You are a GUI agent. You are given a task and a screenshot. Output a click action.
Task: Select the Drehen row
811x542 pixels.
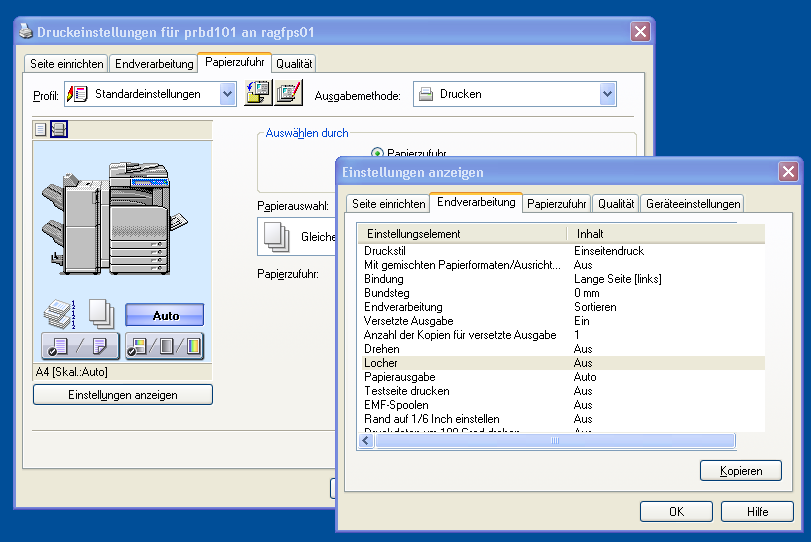[561, 349]
